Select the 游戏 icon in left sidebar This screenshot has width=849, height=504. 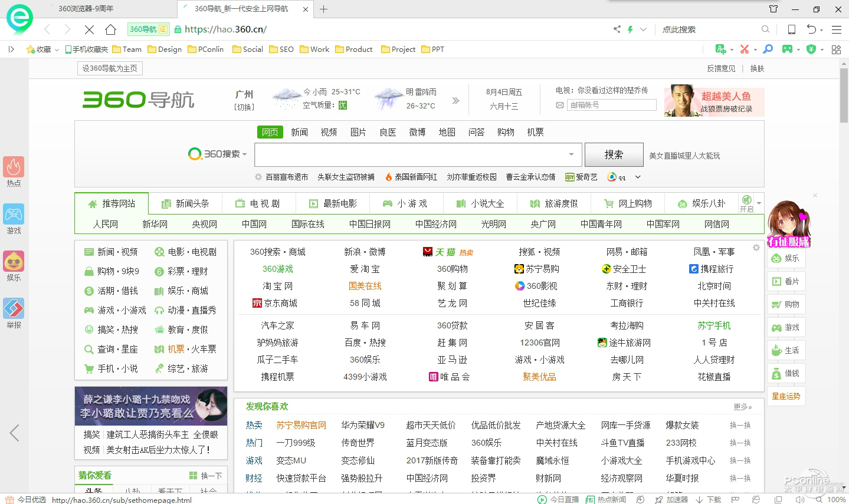tap(13, 213)
